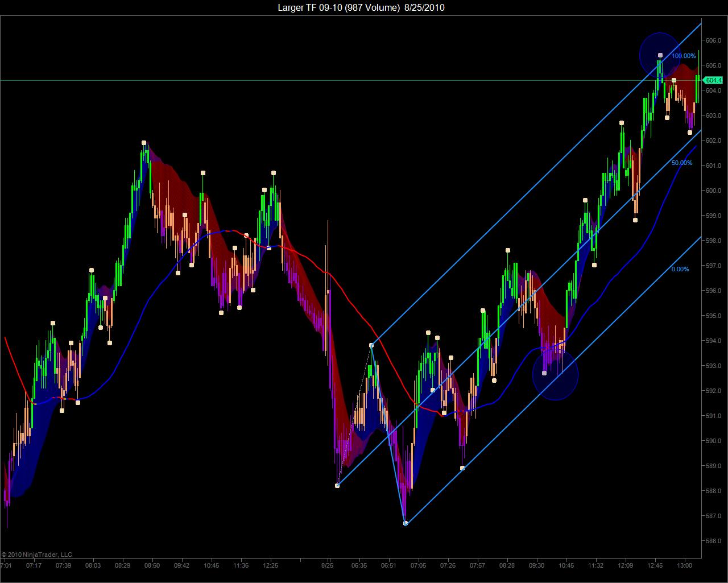Select the channel anchor point at the 588.2 low
This screenshot has height=583, width=728.
337,485
